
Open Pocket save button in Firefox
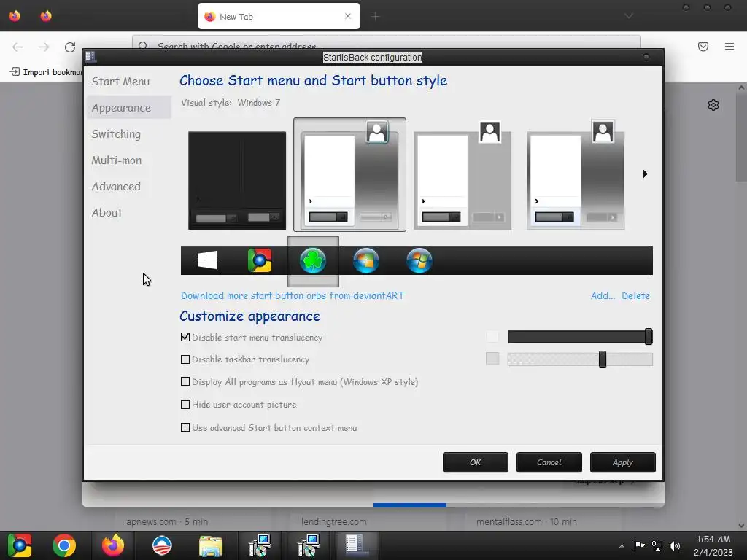pyautogui.click(x=703, y=47)
